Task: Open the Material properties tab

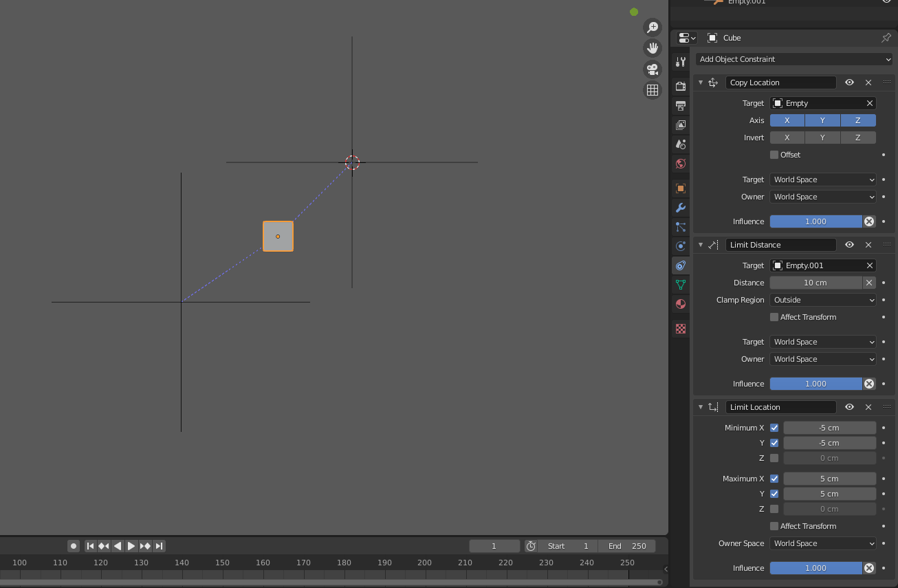Action: point(681,304)
